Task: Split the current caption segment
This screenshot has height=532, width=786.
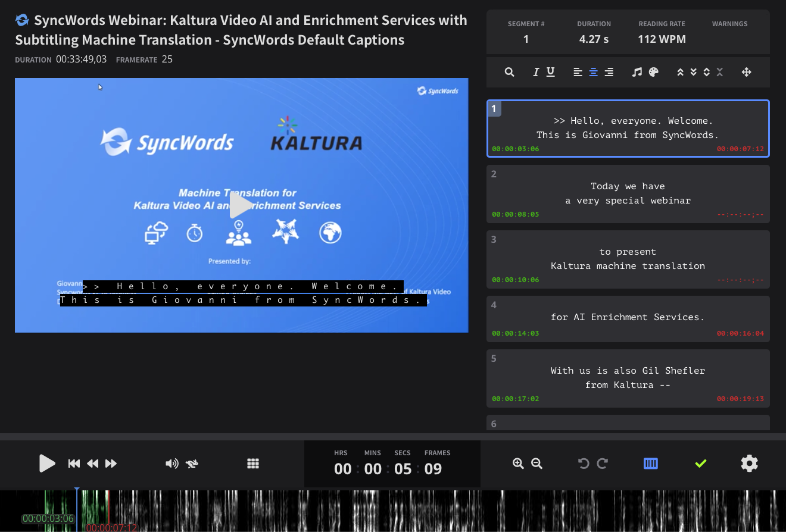Action: click(706, 71)
